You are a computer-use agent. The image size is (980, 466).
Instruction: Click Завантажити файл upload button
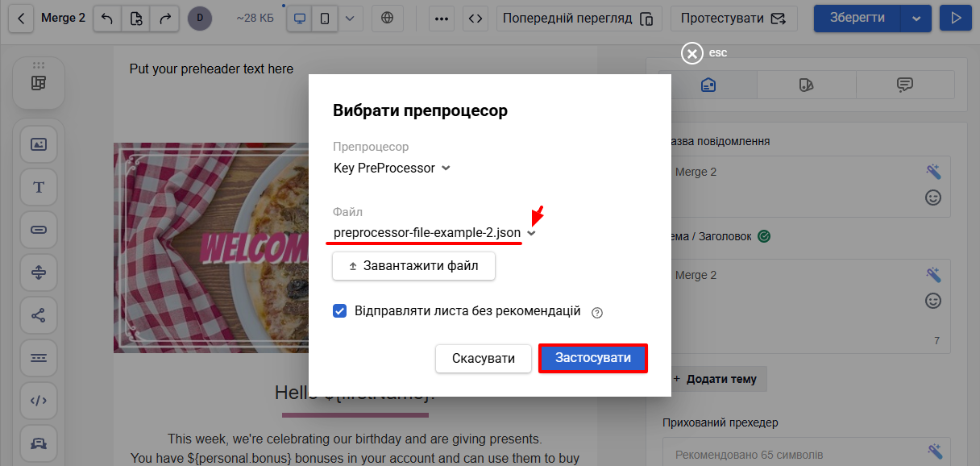tap(413, 266)
